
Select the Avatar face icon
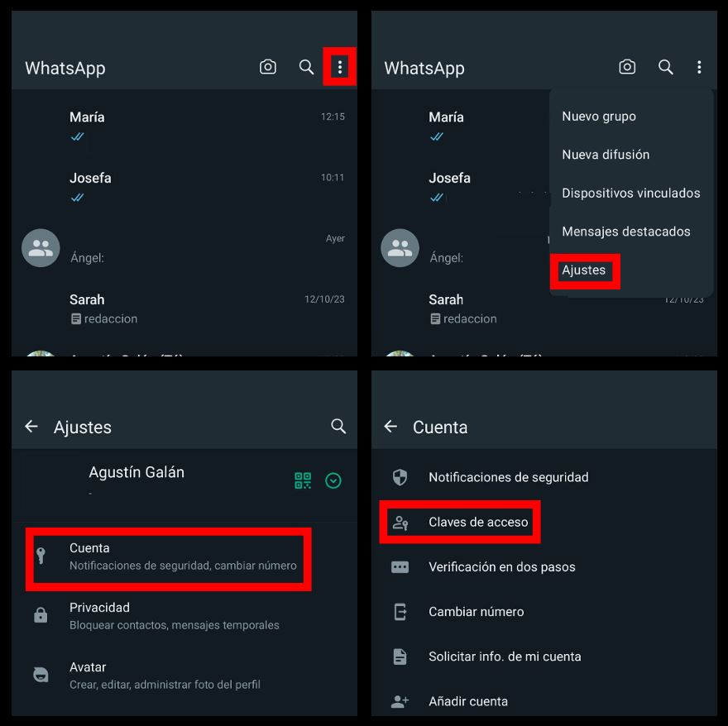41,675
